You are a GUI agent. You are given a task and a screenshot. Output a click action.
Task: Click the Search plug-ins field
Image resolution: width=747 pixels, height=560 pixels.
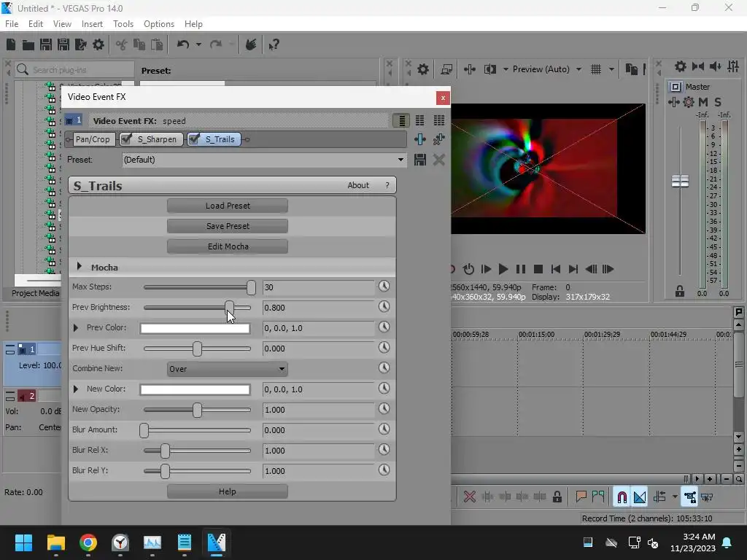pos(74,69)
